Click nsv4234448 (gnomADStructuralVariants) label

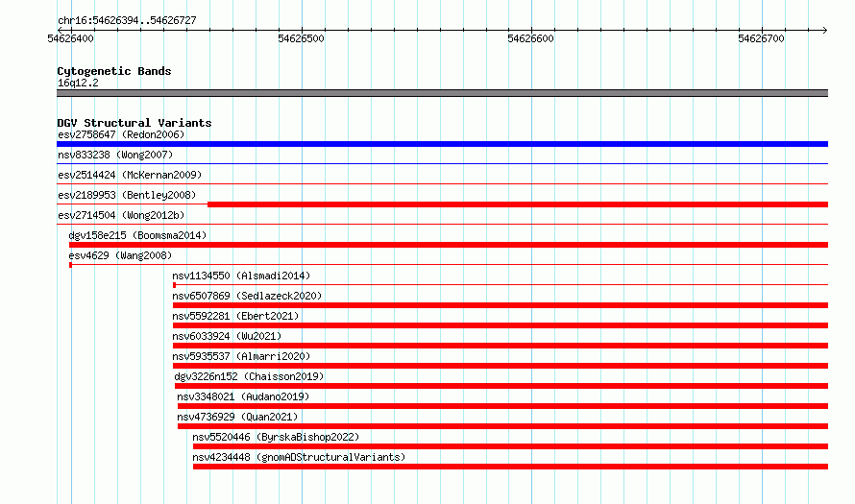pyautogui.click(x=299, y=457)
